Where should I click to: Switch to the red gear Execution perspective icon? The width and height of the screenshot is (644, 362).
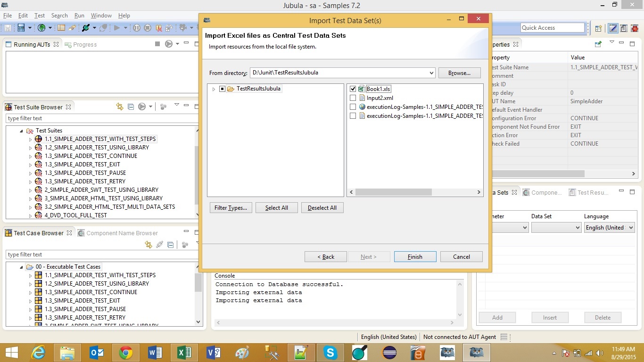[634, 28]
